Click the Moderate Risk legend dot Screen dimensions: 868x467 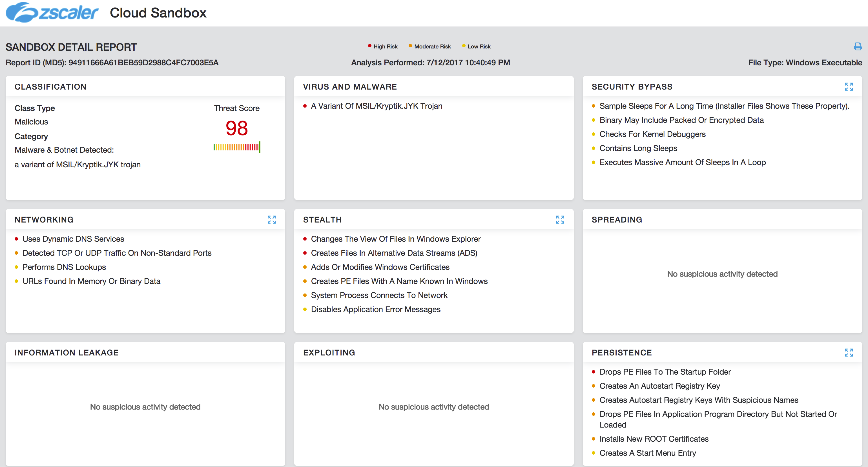[x=410, y=46]
